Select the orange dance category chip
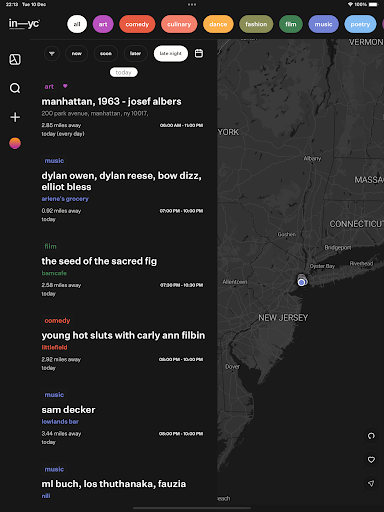Image resolution: width=384 pixels, height=512 pixels. tap(218, 24)
